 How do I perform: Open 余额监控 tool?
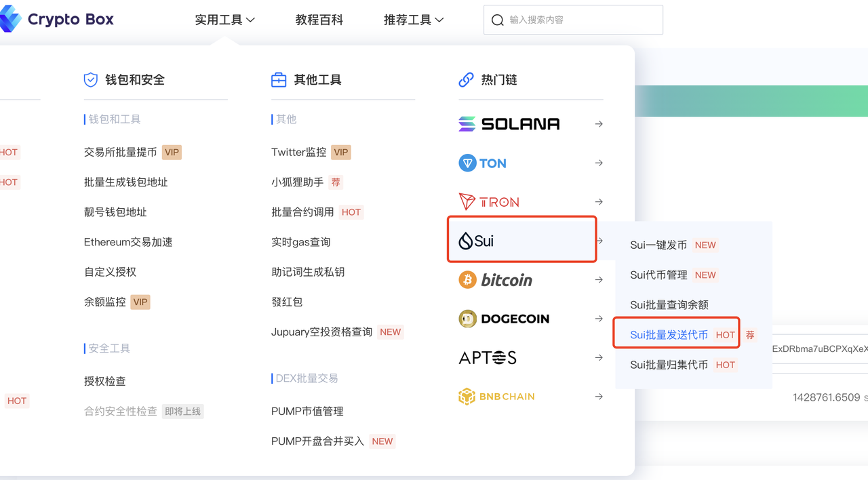point(105,302)
